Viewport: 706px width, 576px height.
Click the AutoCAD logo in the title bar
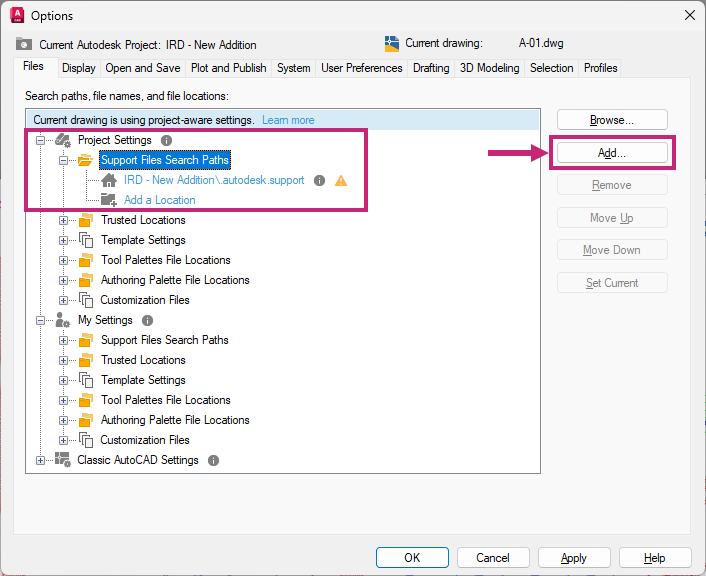pos(17,15)
